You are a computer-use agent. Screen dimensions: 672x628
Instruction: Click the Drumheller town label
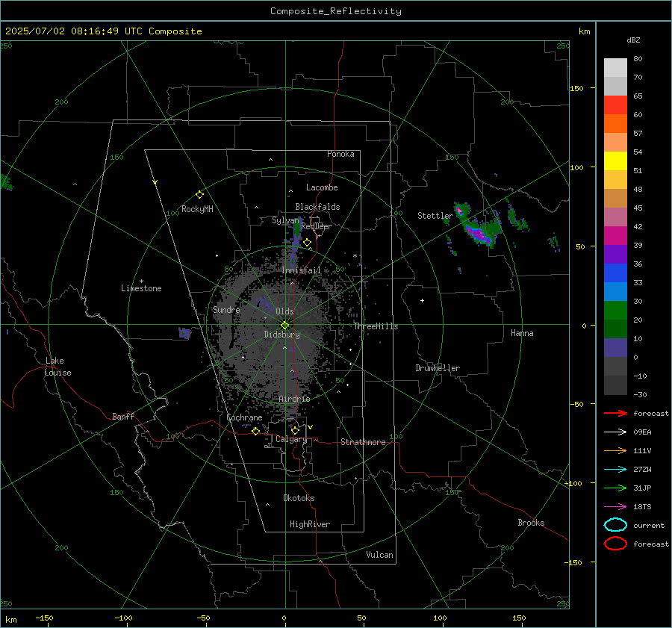pos(438,368)
